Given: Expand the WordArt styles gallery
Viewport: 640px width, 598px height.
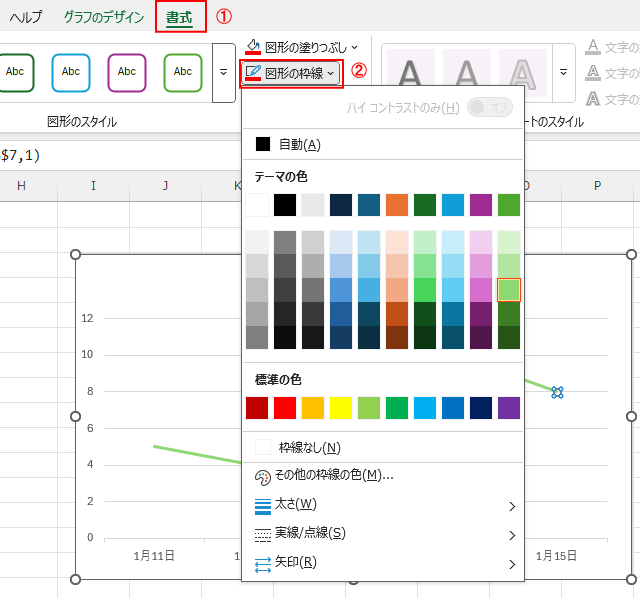Looking at the screenshot, I should [x=564, y=73].
